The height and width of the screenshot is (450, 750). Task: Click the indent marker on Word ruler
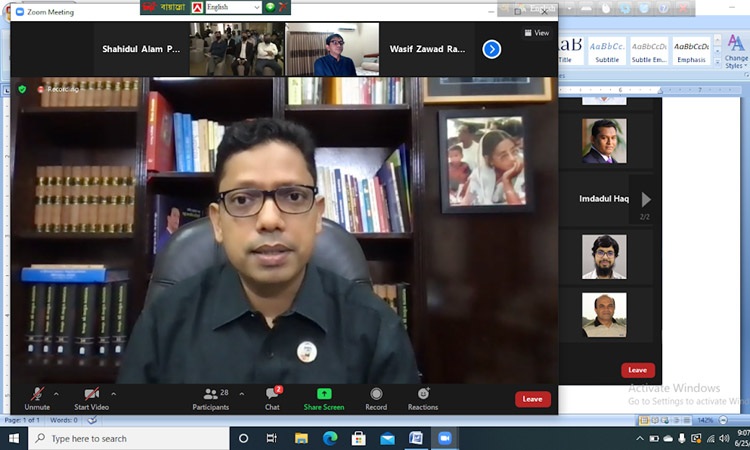pos(660,90)
